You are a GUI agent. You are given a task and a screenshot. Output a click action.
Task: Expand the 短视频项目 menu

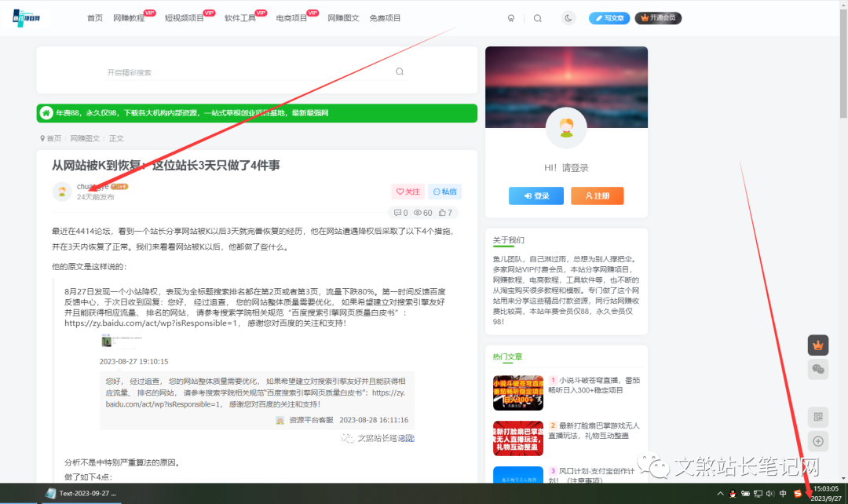tap(184, 17)
